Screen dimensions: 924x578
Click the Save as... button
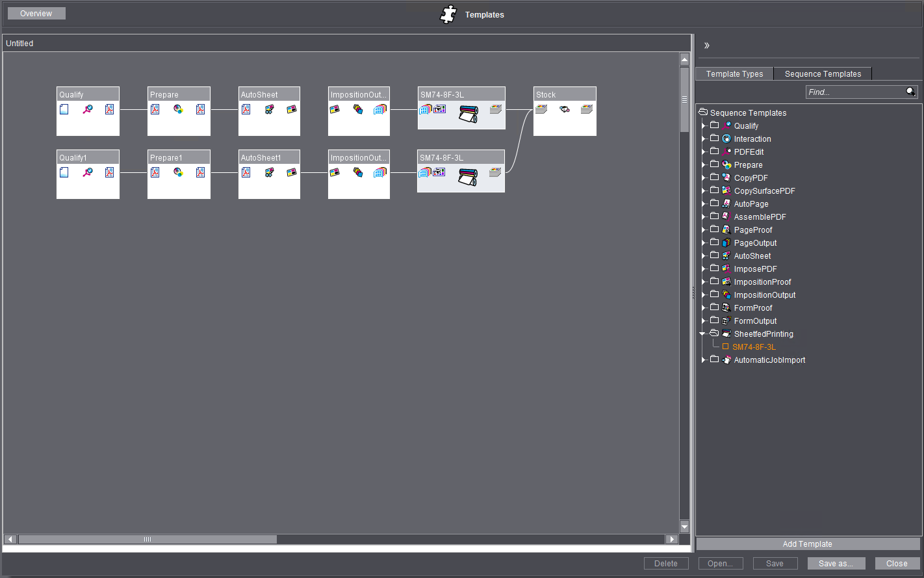(x=836, y=563)
